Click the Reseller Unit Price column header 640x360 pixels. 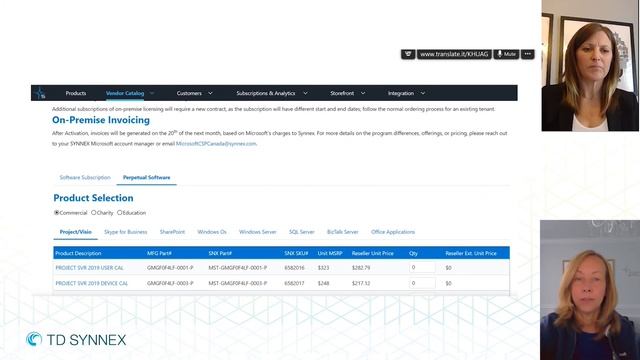click(x=373, y=253)
